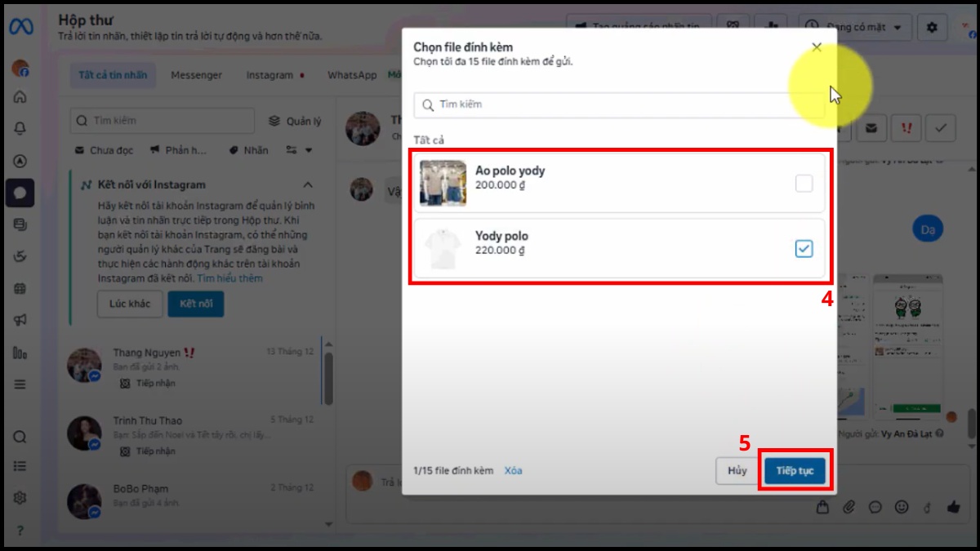Open saved replies bubble icon in reply bar

[x=875, y=507]
